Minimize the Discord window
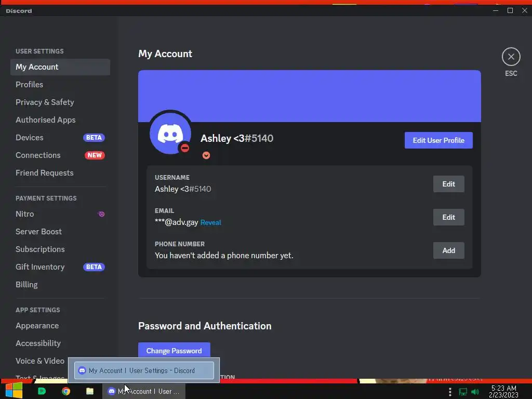The width and height of the screenshot is (532, 399). click(495, 10)
